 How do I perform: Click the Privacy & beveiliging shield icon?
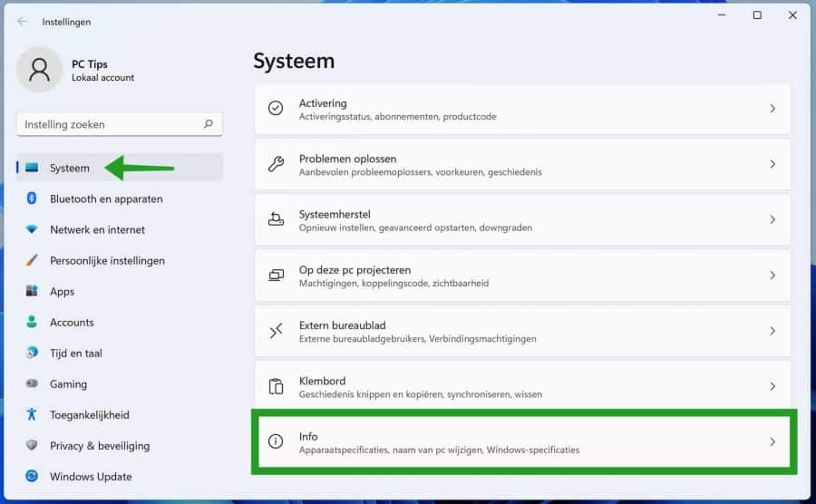click(32, 445)
